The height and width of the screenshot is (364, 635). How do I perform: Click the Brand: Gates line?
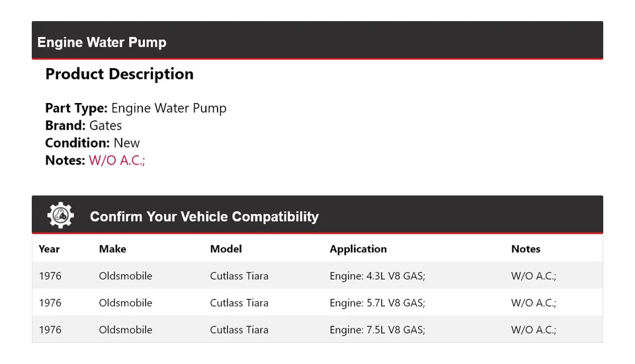[x=83, y=126]
